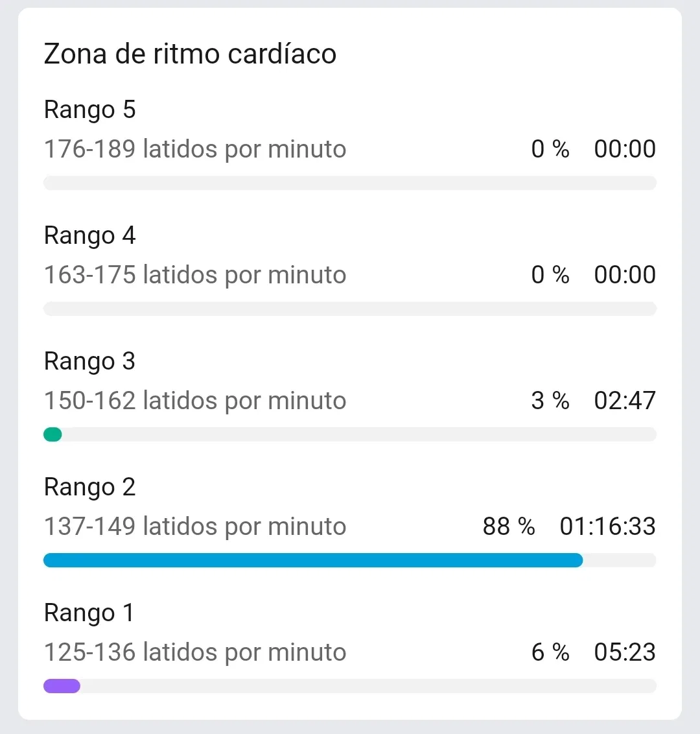
Task: Click the 163-175 latidos por minuto text
Action: (195, 275)
